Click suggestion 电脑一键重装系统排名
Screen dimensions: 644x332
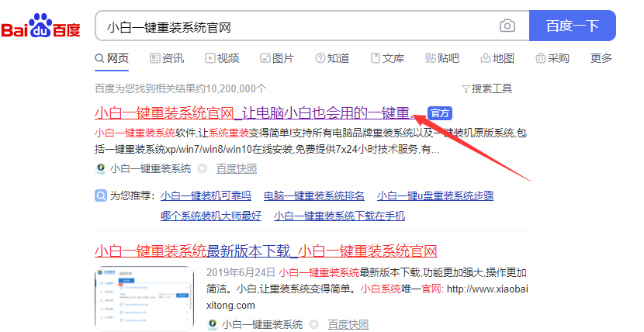tap(314, 195)
